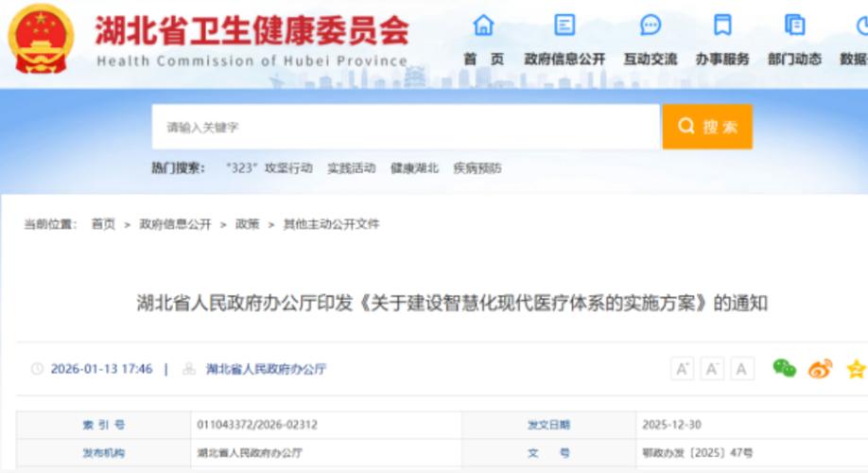Click the issue date 2025-12-30

click(x=671, y=425)
